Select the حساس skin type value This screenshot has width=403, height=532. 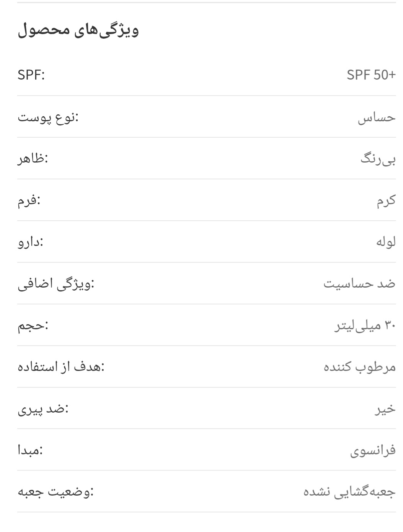(x=377, y=117)
